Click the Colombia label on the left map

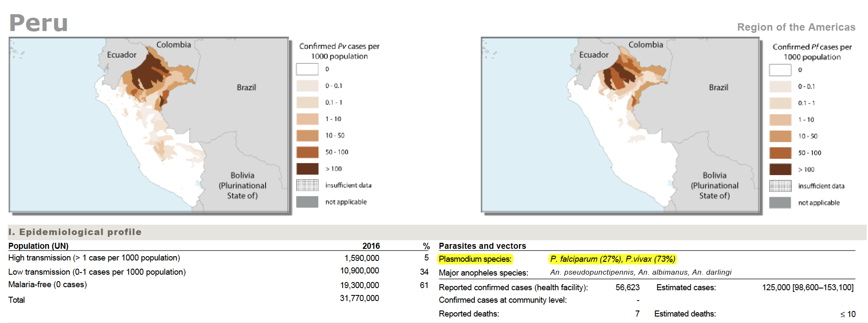pos(173,44)
